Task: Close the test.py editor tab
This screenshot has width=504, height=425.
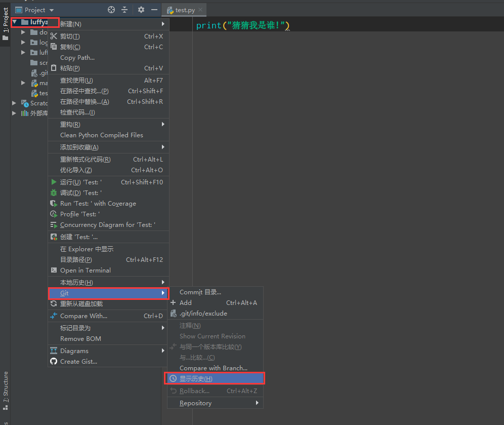Action: click(x=200, y=10)
